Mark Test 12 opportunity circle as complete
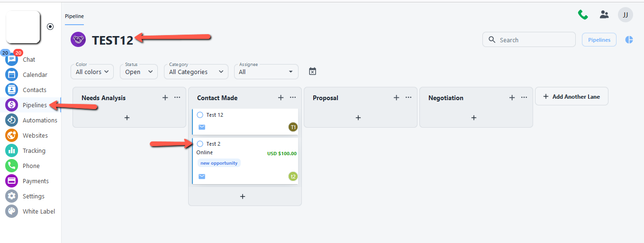 click(x=200, y=115)
